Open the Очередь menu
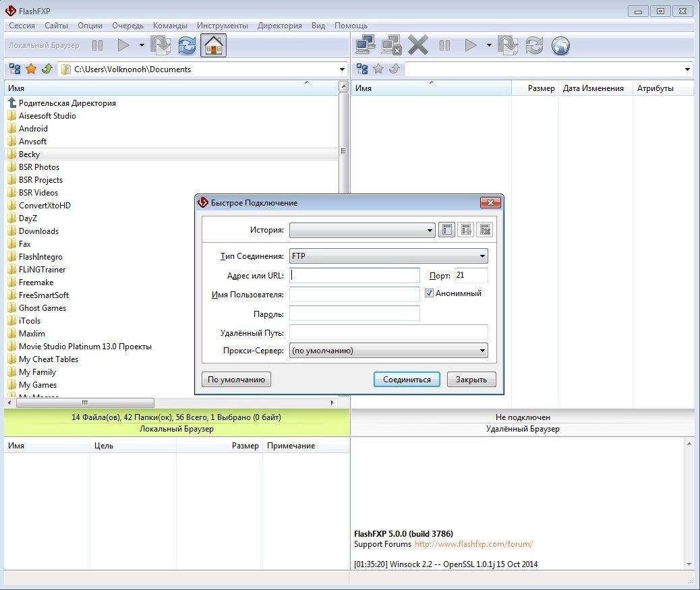Image resolution: width=700 pixels, height=590 pixels. point(127,26)
